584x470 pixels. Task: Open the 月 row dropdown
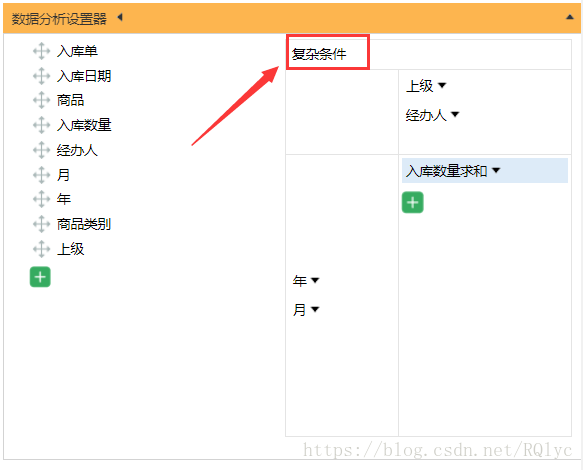pos(315,309)
